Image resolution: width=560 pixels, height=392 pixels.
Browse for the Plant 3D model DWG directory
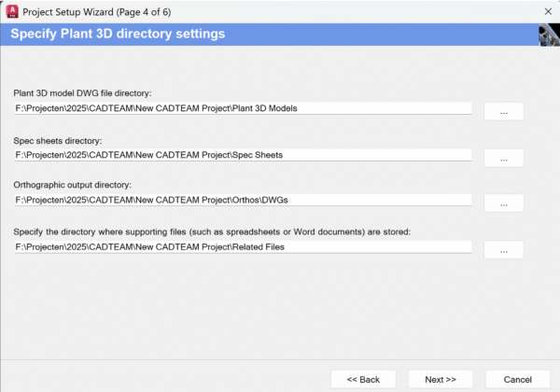(504, 111)
